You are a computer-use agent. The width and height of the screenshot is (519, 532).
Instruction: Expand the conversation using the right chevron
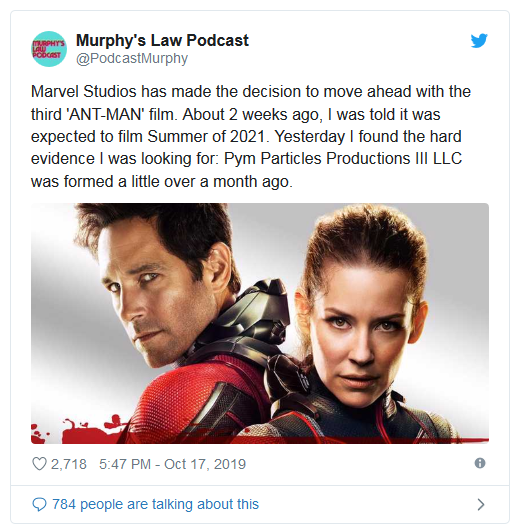click(x=481, y=505)
